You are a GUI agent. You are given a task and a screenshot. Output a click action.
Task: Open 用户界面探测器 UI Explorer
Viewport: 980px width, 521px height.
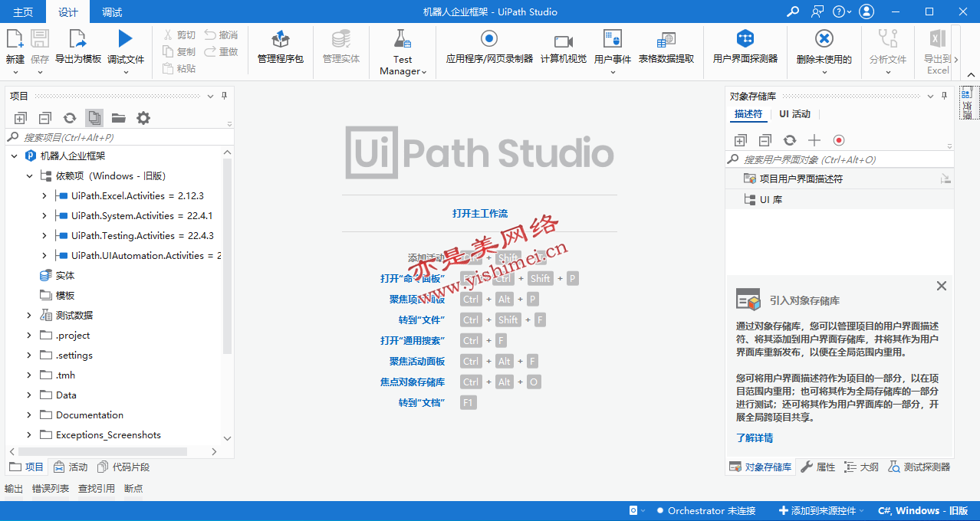coord(745,38)
